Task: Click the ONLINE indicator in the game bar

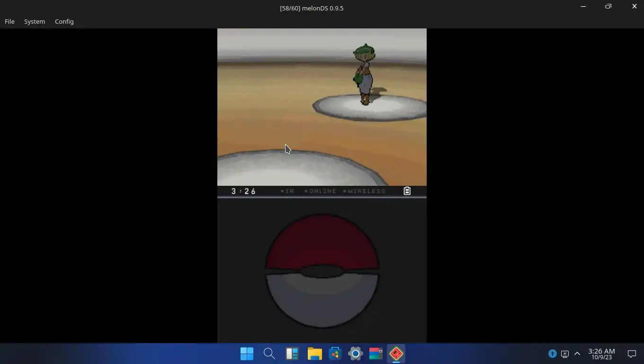Action: pos(320,191)
